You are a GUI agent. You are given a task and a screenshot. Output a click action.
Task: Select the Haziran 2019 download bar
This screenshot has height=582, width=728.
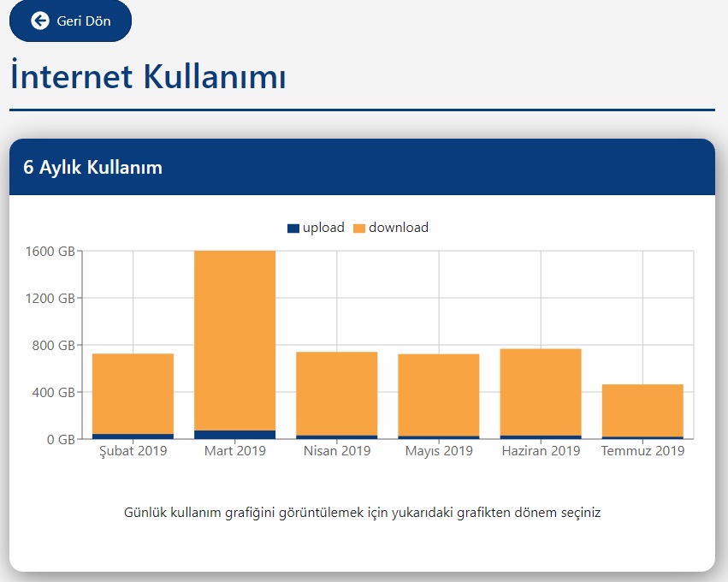tap(541, 393)
